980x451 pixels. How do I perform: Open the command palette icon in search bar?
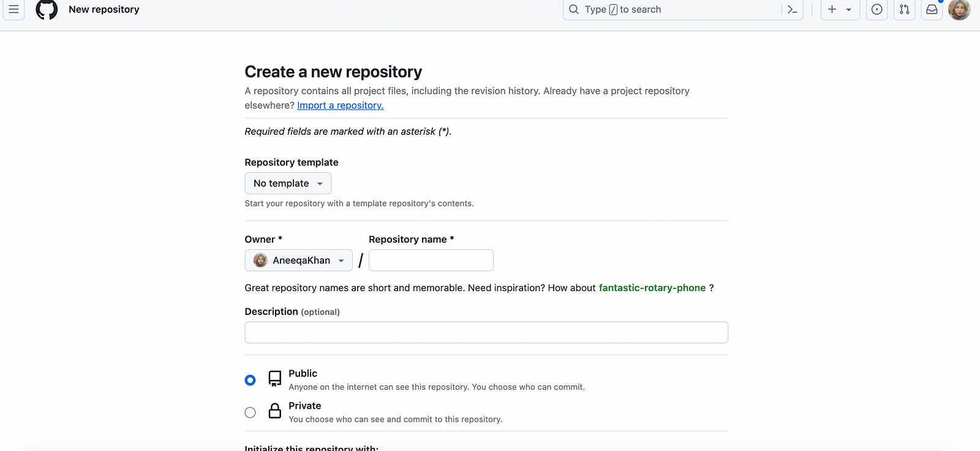point(792,9)
